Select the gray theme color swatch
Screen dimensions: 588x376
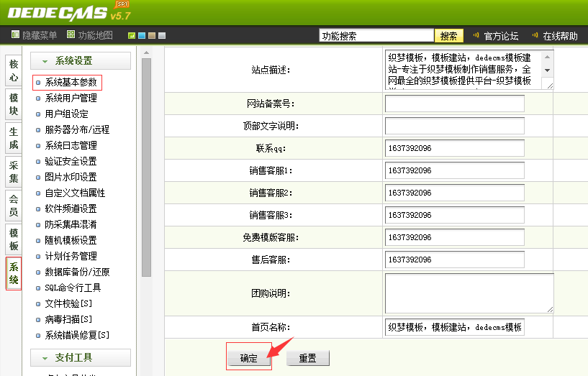[x=162, y=35]
